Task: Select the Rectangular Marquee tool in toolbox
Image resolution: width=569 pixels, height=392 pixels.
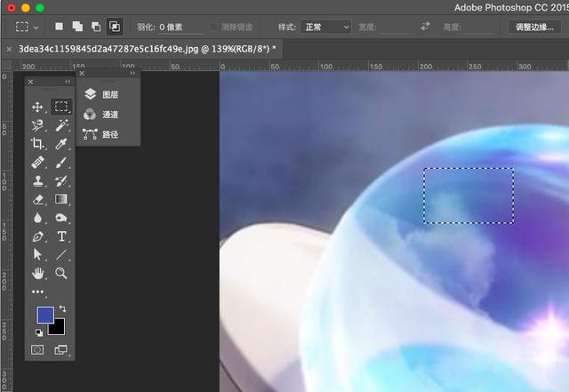Action: click(x=61, y=107)
